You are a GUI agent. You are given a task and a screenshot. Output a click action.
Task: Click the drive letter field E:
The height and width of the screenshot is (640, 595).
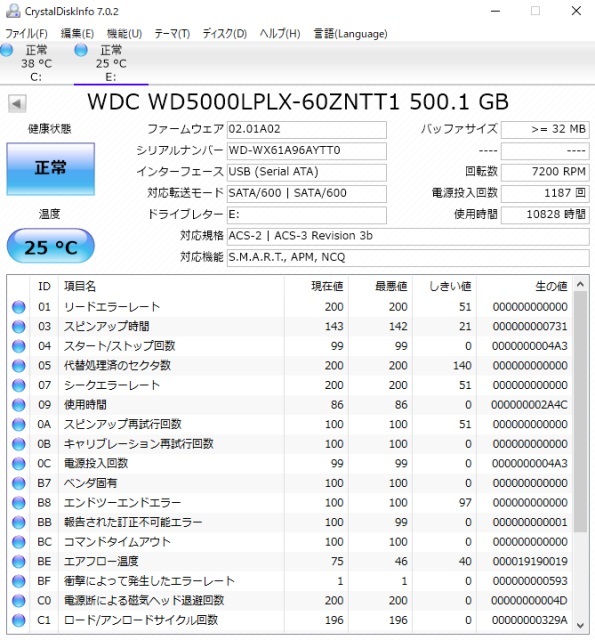point(306,214)
